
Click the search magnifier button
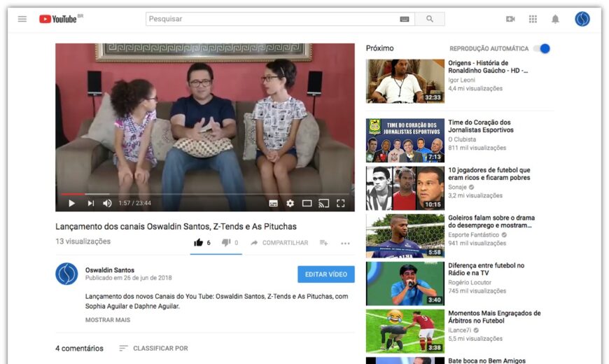(x=429, y=19)
